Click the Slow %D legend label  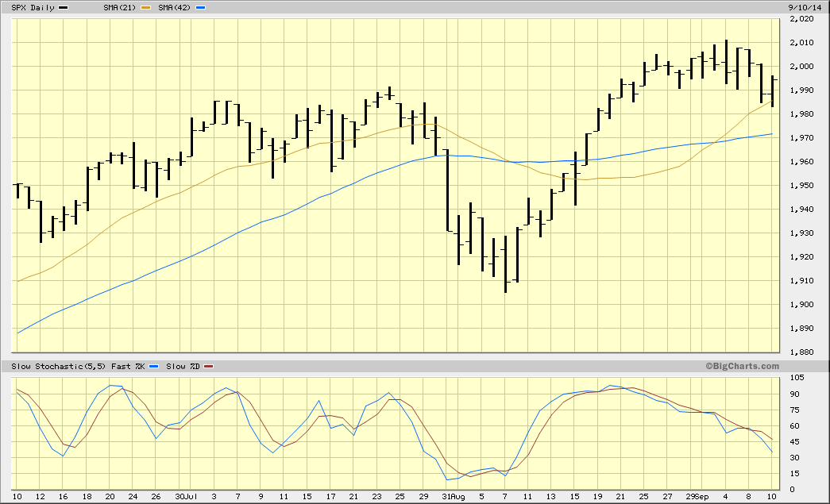coord(183,366)
